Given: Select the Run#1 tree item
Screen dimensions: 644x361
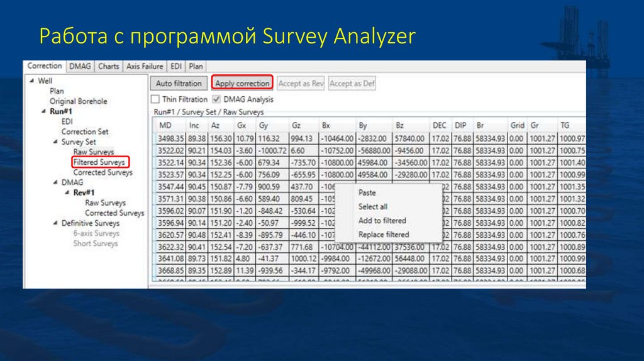Looking at the screenshot, I should point(61,111).
